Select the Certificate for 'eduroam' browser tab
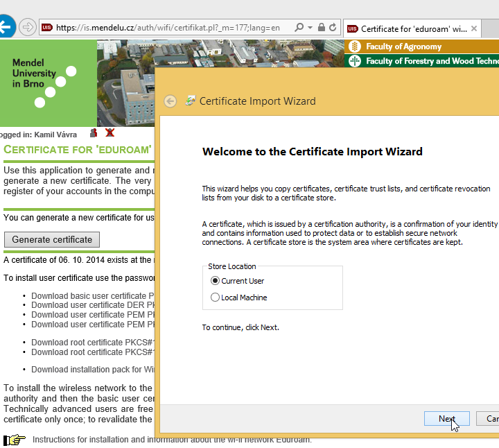 point(412,29)
